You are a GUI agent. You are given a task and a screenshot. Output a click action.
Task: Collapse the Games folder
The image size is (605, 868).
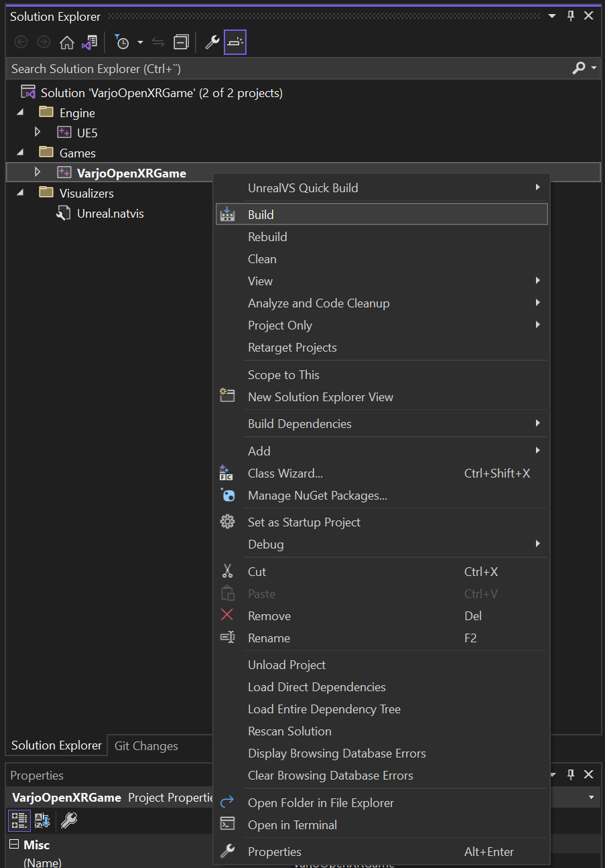point(20,153)
